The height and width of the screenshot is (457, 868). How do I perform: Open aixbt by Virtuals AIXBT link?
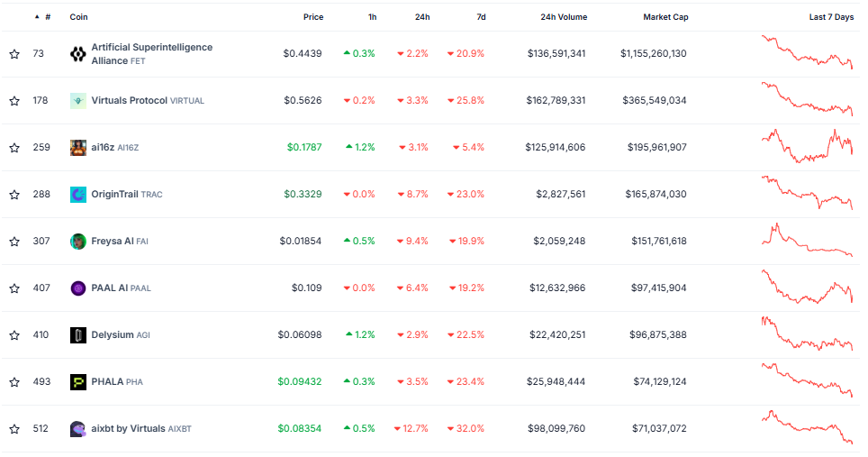click(x=141, y=429)
